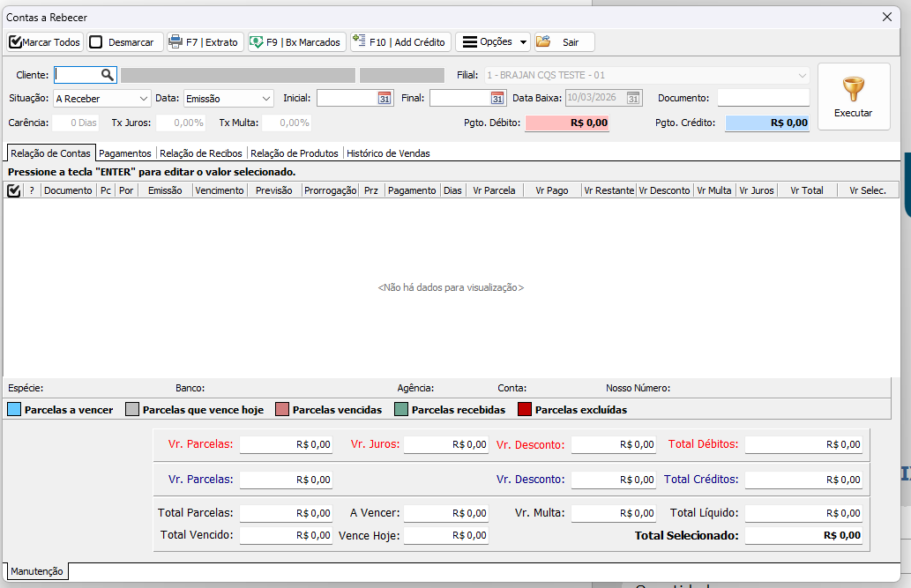Click the Marcar Todos checkmark button
The image size is (911, 588).
tap(45, 42)
